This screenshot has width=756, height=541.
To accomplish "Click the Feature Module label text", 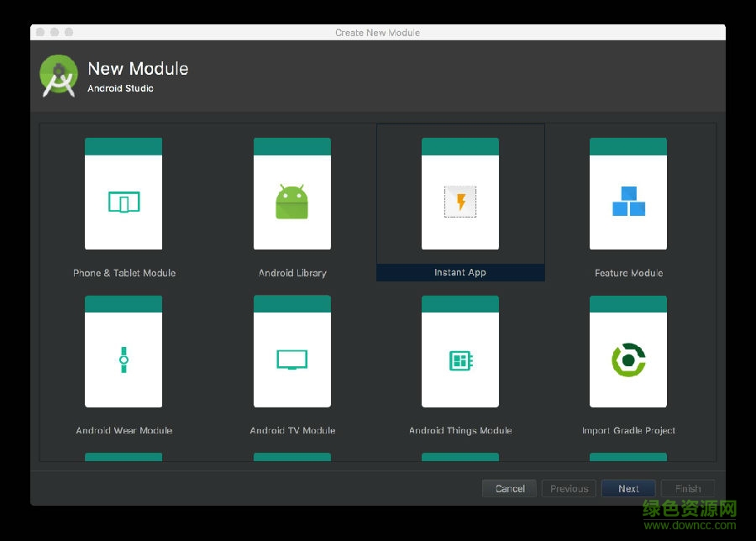I will [628, 273].
